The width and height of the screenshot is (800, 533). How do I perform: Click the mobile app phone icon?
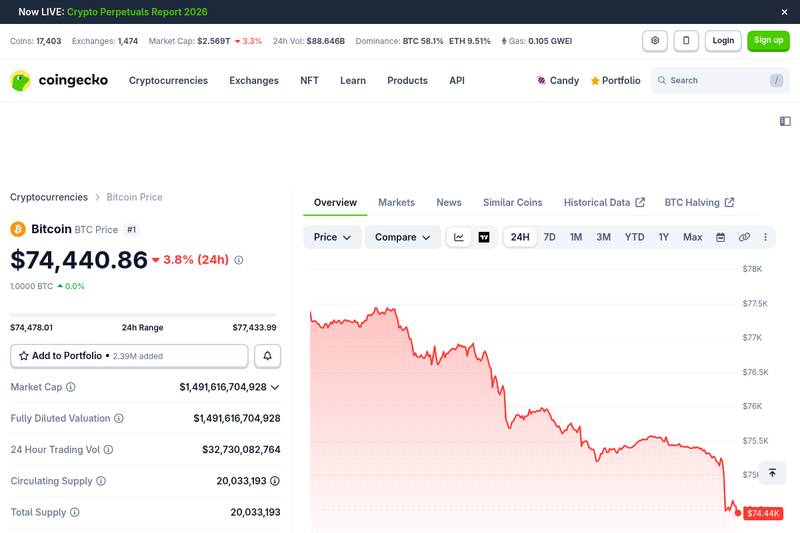coord(686,41)
